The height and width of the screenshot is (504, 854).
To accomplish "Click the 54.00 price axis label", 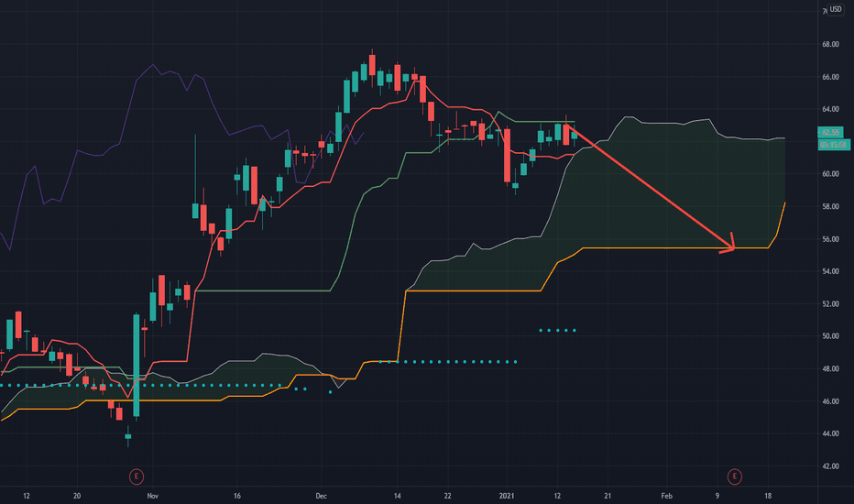I will coord(830,271).
